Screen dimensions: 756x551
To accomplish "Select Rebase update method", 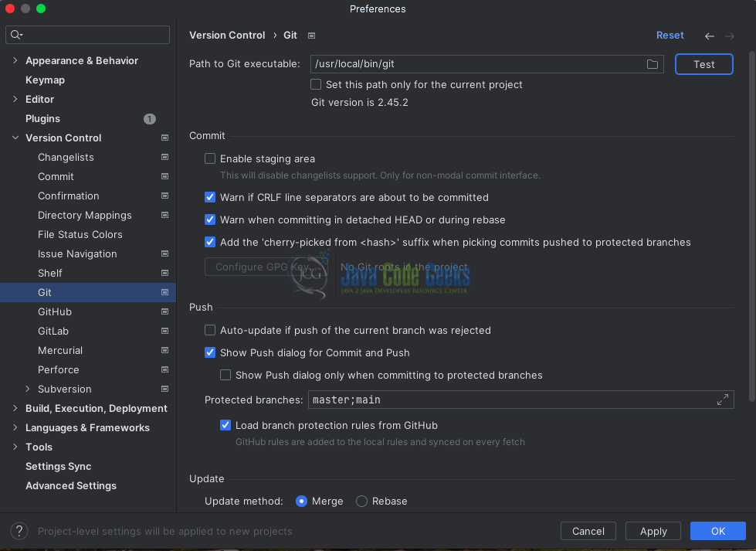I will coord(361,502).
